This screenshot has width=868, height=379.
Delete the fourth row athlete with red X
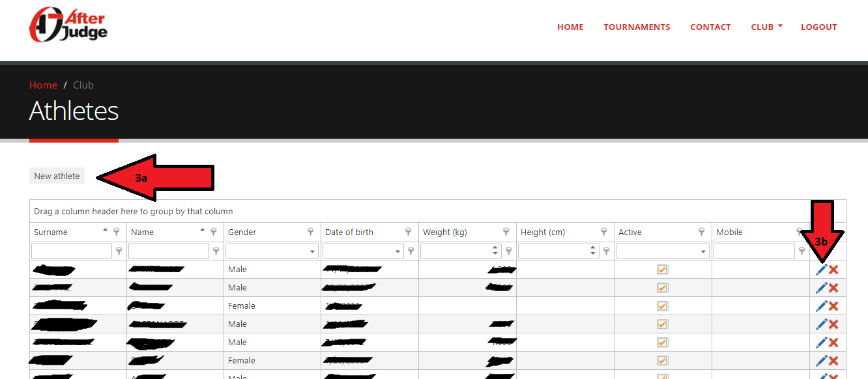833,324
